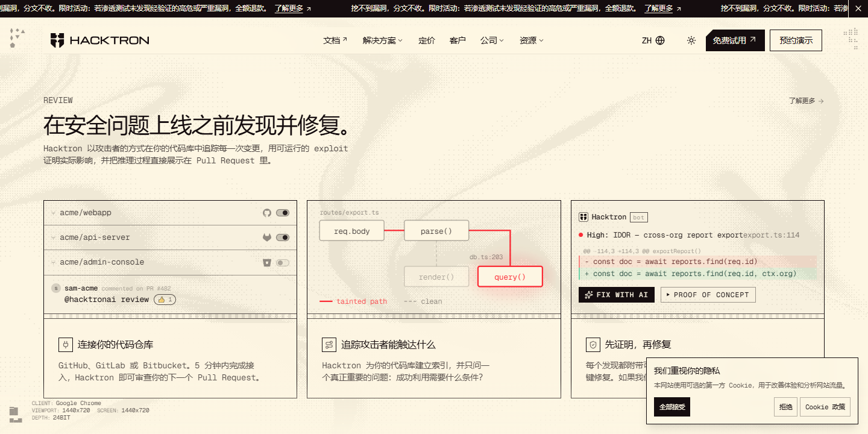This screenshot has height=434, width=868.
Task: Expand the 解决方案 menu
Action: click(x=383, y=40)
